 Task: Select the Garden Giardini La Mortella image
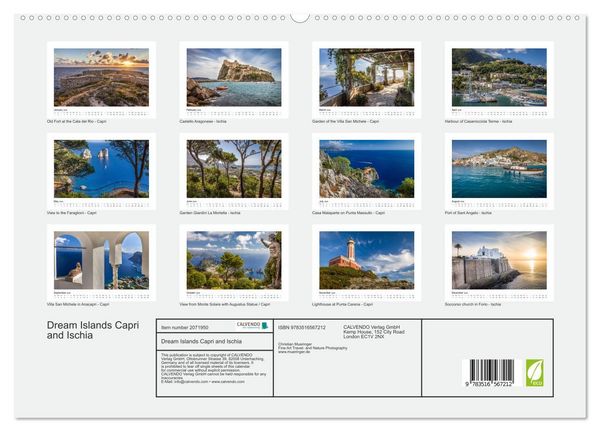tap(234, 169)
